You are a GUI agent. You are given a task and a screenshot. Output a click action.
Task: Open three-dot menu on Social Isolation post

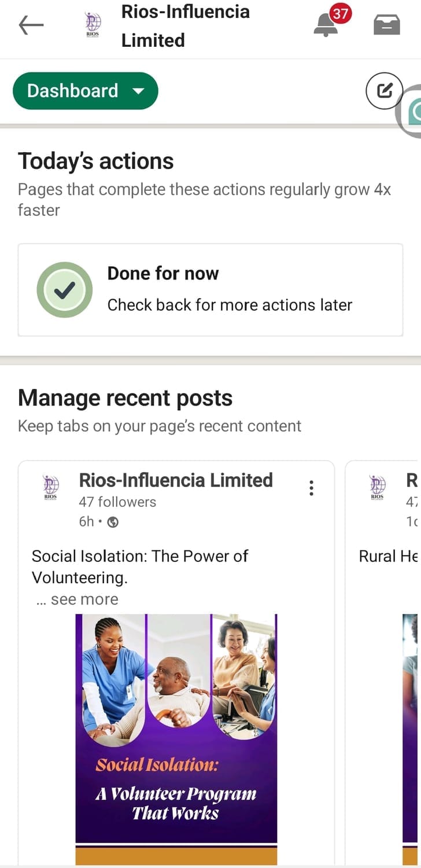(x=312, y=488)
